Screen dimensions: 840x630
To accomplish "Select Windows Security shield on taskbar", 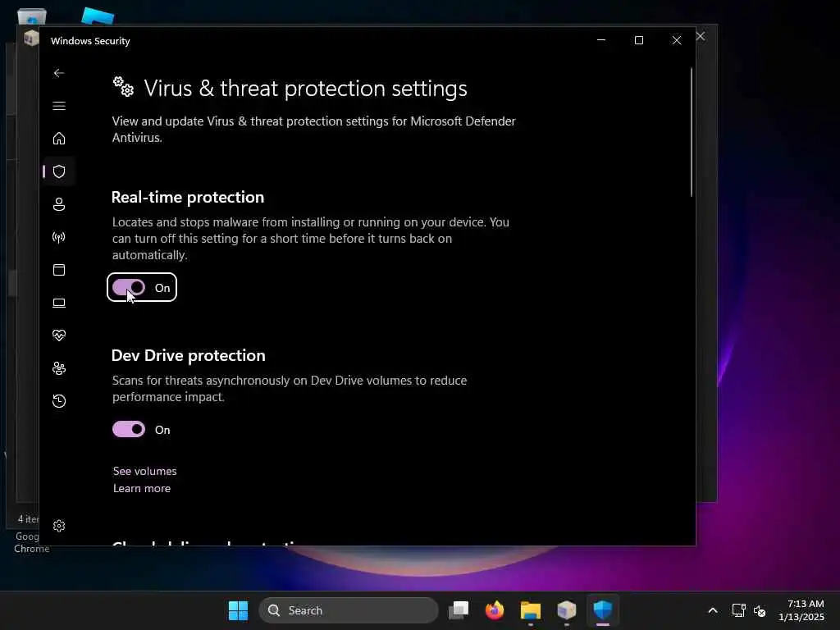I will point(603,610).
